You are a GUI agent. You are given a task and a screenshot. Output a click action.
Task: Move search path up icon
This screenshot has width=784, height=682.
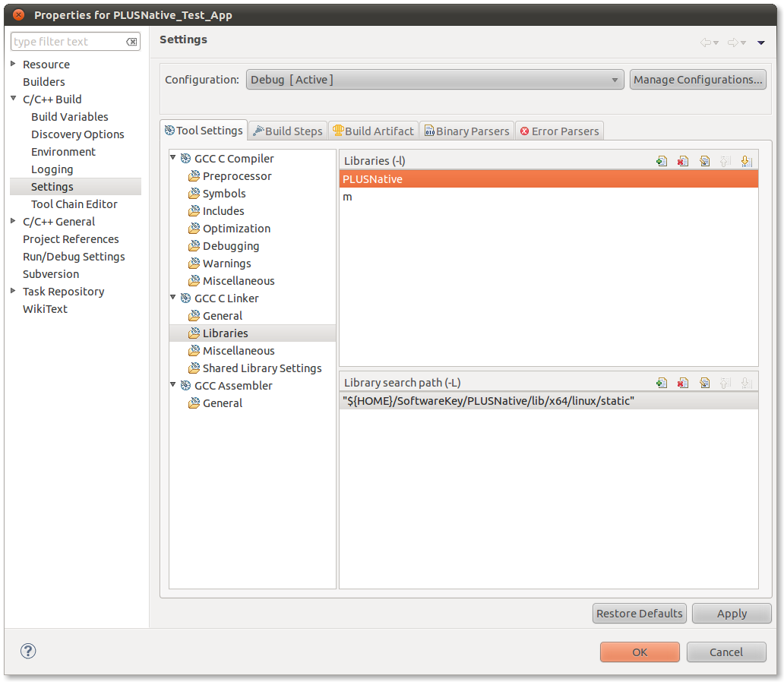[x=725, y=383]
